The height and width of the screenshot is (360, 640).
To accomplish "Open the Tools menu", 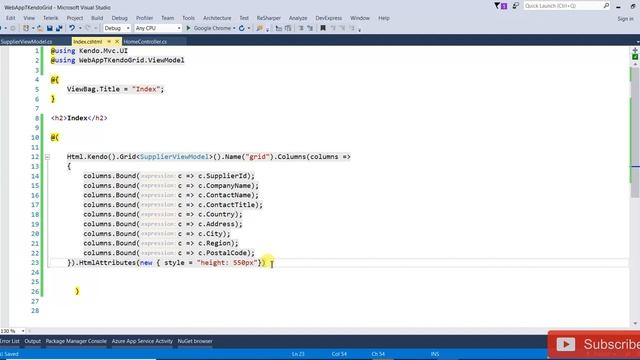I will [188, 18].
